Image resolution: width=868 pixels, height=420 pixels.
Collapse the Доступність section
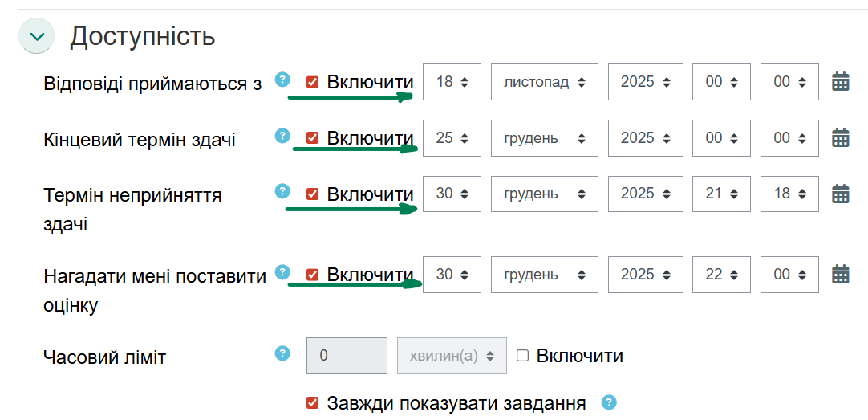point(36,36)
